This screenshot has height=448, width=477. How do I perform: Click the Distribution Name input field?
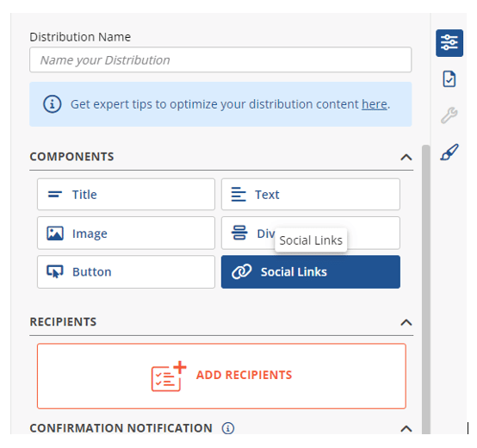[220, 59]
